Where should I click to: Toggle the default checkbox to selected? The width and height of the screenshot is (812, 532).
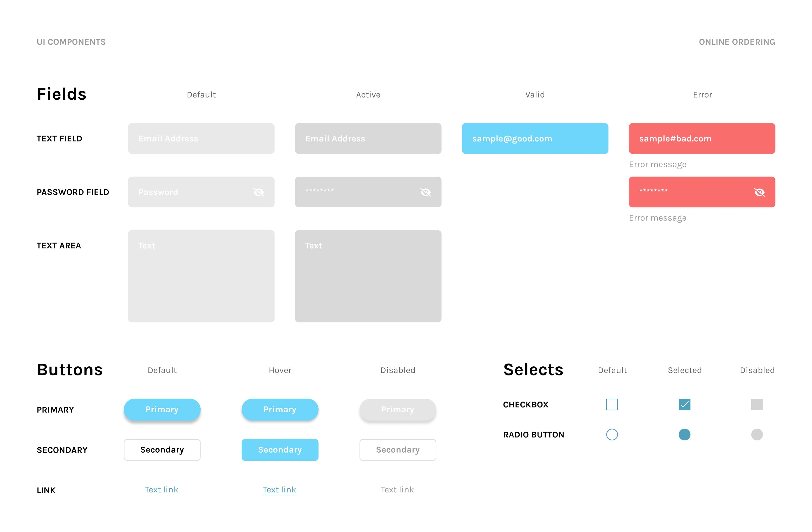612,404
